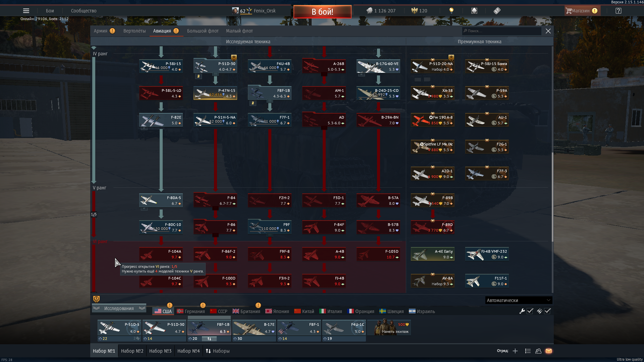
Task: Click the wrench auto-repair icon
Action: tap(522, 311)
